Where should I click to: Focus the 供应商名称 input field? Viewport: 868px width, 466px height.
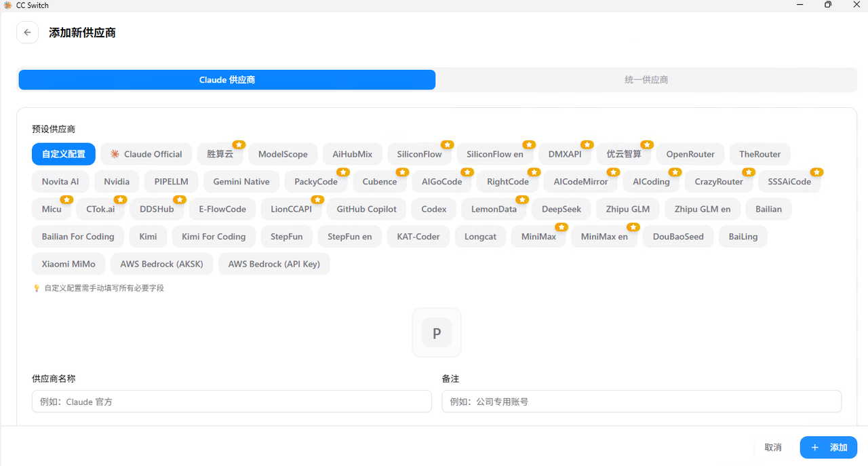click(x=232, y=402)
